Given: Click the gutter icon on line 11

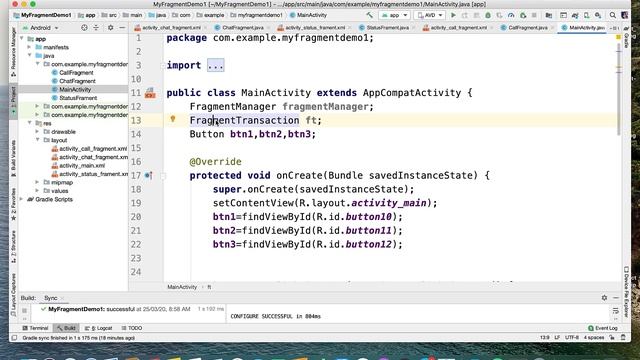Looking at the screenshot, I should pos(150,93).
